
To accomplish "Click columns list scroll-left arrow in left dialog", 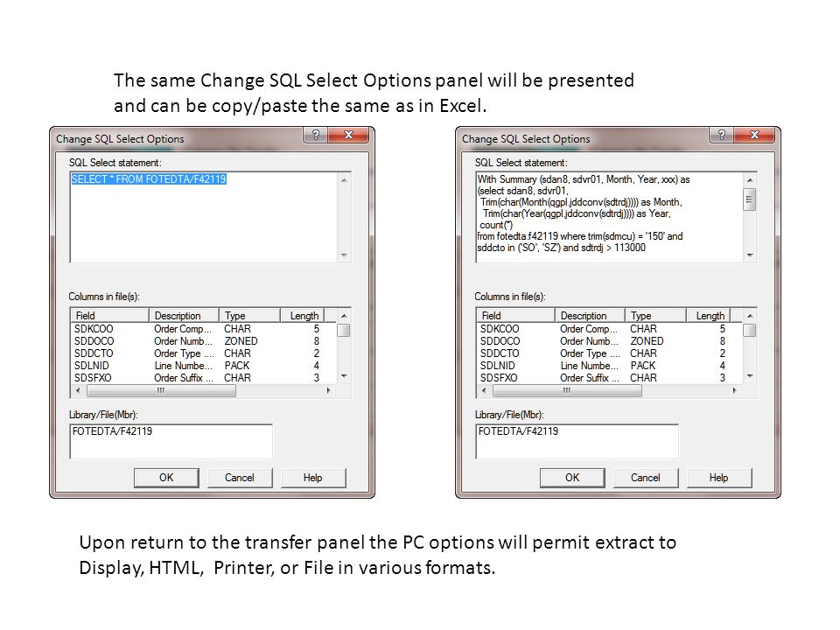I will [x=78, y=390].
